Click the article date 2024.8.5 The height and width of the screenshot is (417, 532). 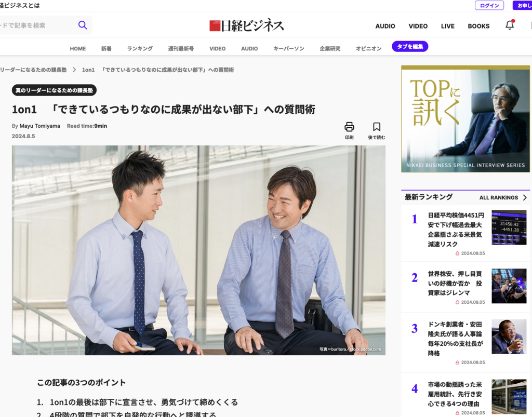(x=23, y=136)
